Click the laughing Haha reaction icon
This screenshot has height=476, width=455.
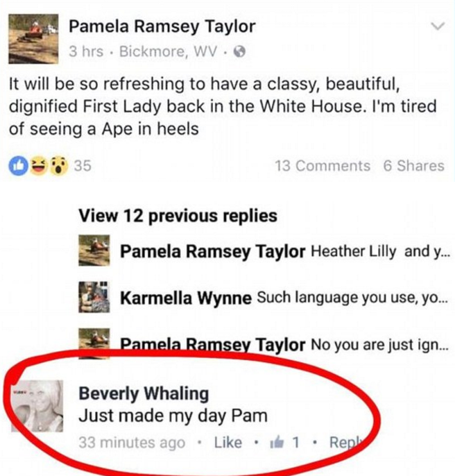coord(39,166)
